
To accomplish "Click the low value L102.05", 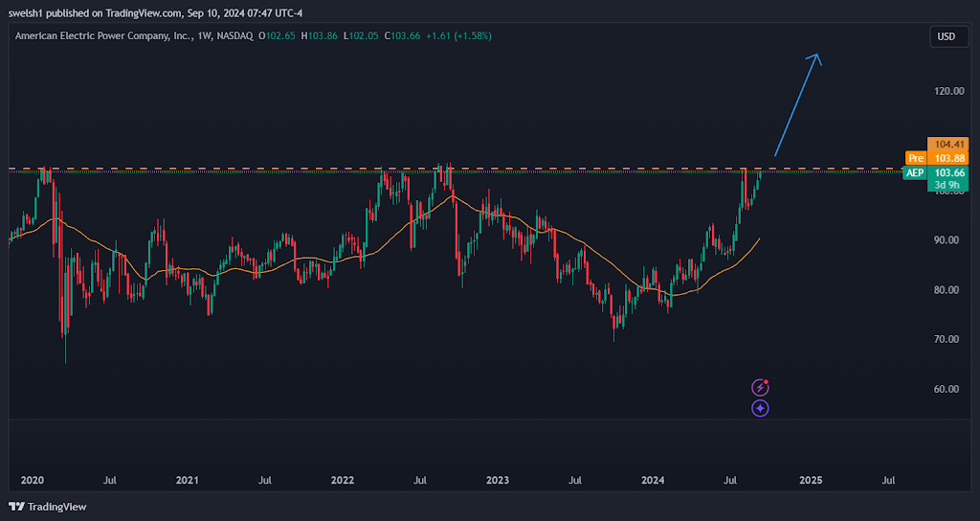I will point(361,36).
